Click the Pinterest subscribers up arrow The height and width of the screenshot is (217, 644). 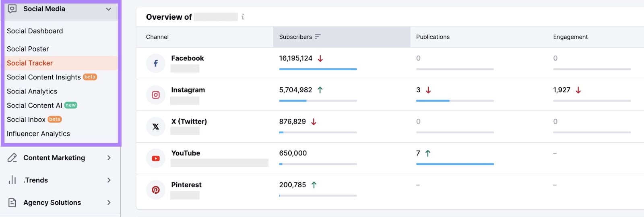point(314,185)
